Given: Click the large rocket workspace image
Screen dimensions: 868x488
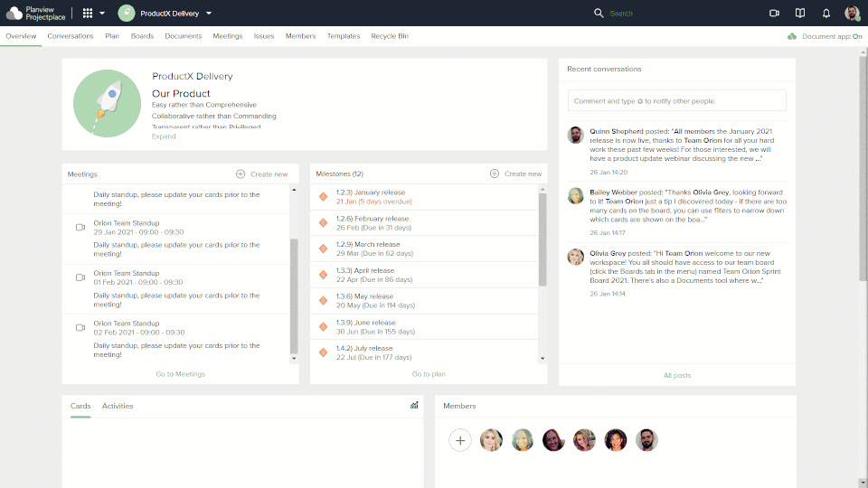Looking at the screenshot, I should [x=107, y=103].
